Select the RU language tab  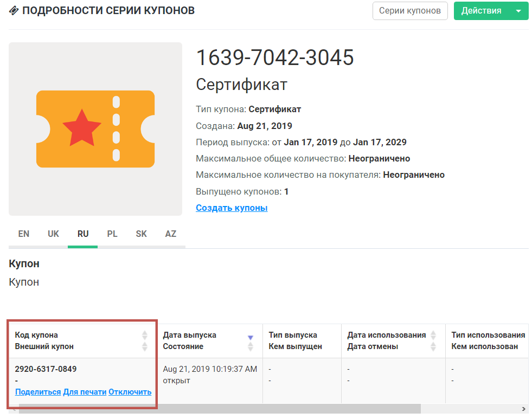click(83, 234)
